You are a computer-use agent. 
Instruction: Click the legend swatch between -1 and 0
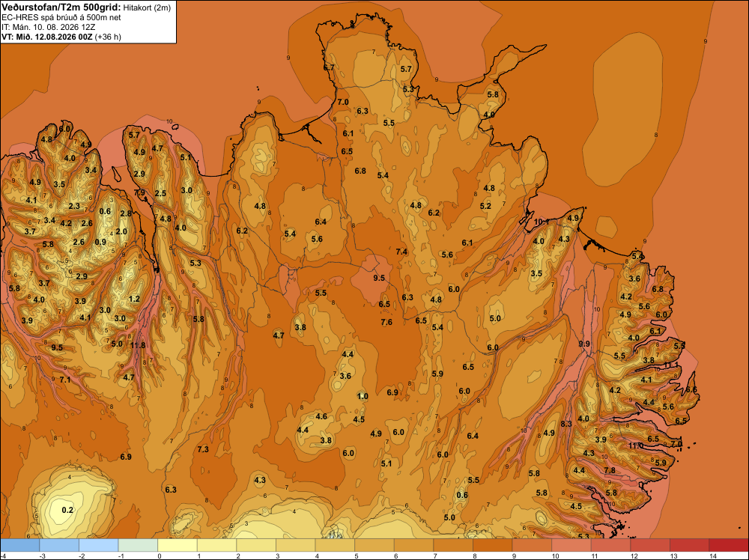(138, 545)
